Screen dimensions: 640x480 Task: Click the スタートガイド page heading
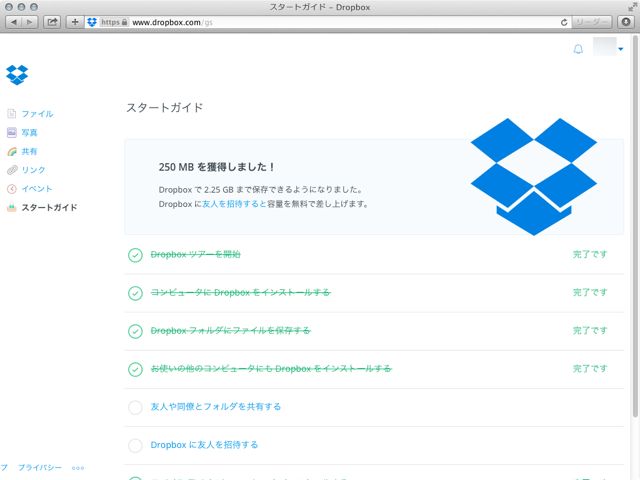(164, 108)
